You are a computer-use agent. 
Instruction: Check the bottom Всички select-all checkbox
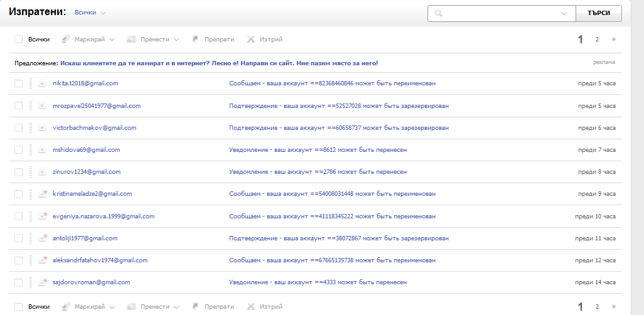pos(18,307)
